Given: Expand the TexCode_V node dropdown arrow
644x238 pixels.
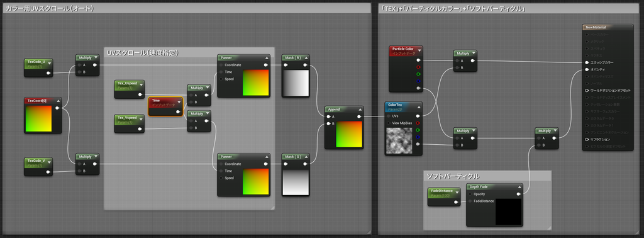Looking at the screenshot, I should click(x=49, y=163).
